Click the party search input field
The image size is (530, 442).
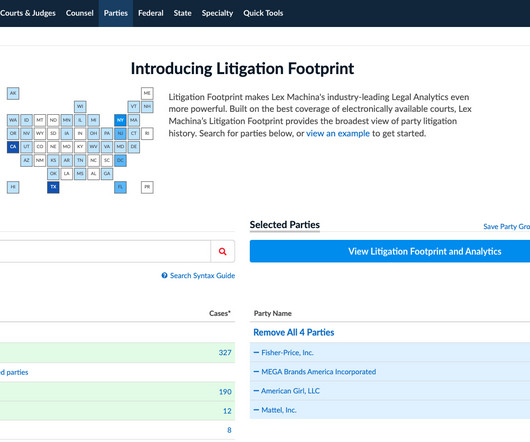tap(105, 251)
